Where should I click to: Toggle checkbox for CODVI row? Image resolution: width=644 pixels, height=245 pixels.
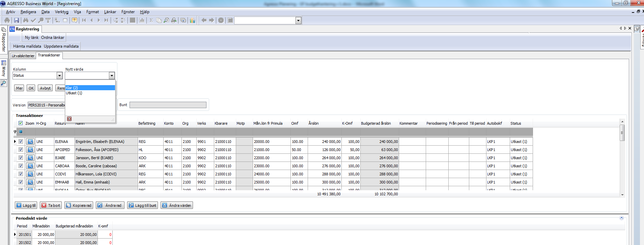[x=21, y=174]
